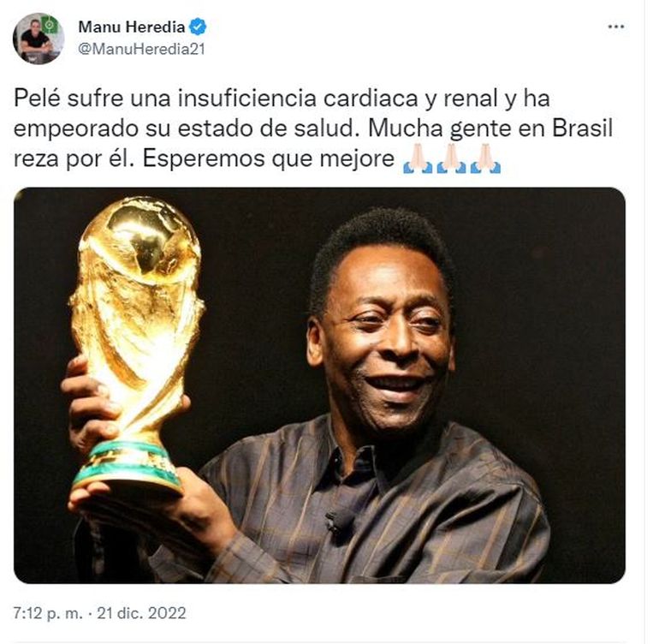Click the first praying hands emoji
This screenshot has width=659, height=644.
(x=418, y=158)
